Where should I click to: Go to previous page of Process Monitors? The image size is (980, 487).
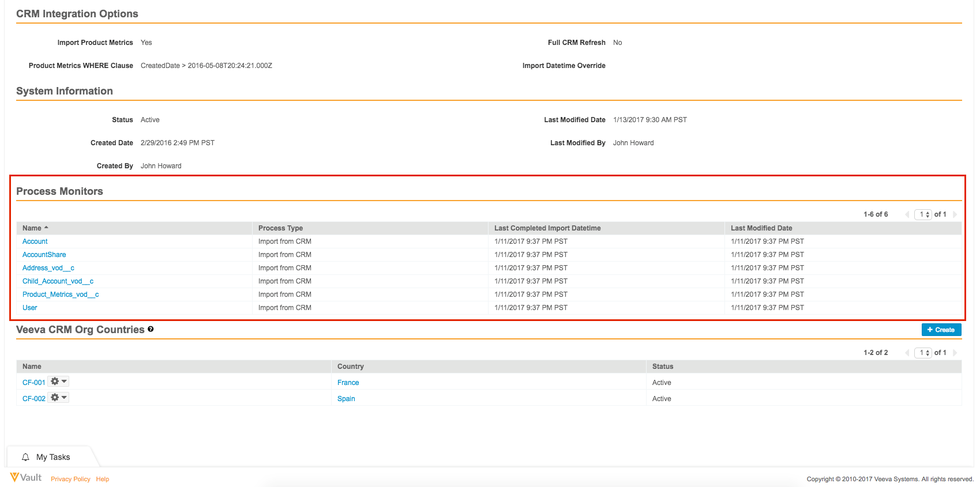click(x=907, y=214)
